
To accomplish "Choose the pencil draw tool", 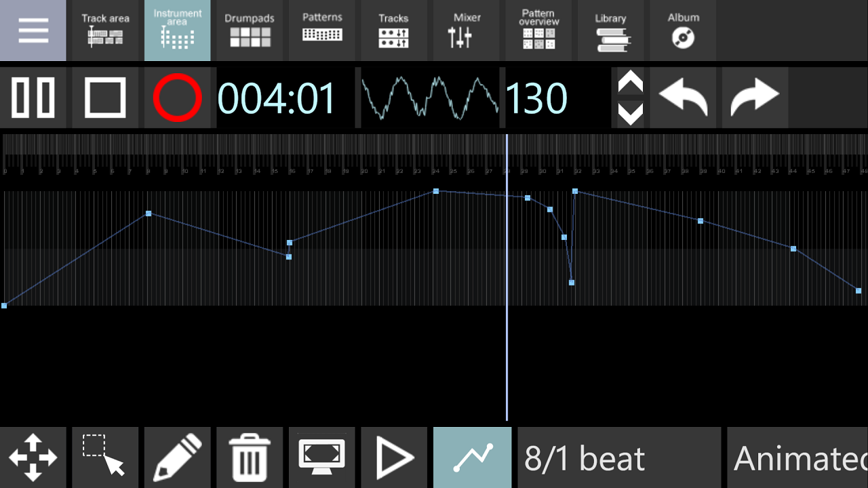I will coord(178,457).
